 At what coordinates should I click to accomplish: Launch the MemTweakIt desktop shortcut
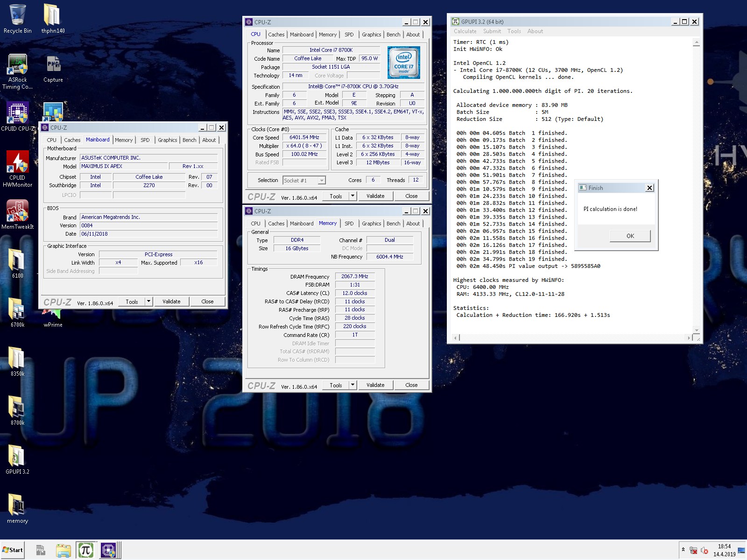[x=17, y=215]
